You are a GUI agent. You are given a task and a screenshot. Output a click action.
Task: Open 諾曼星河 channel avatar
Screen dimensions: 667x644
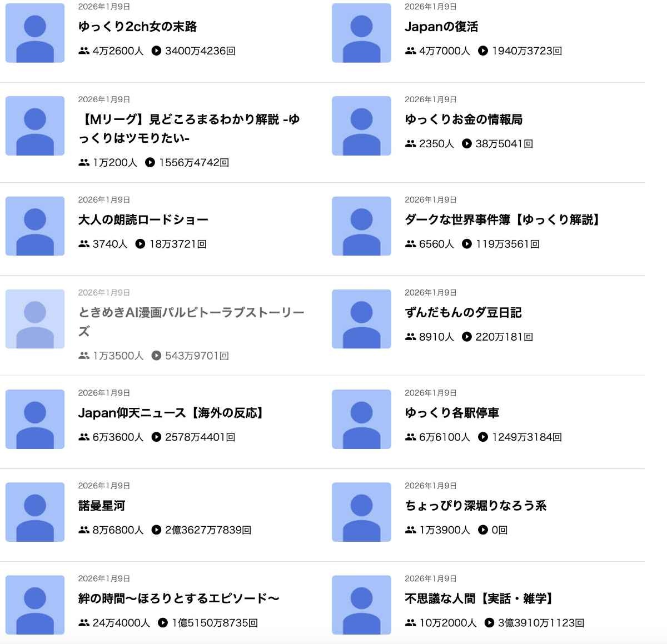click(35, 512)
